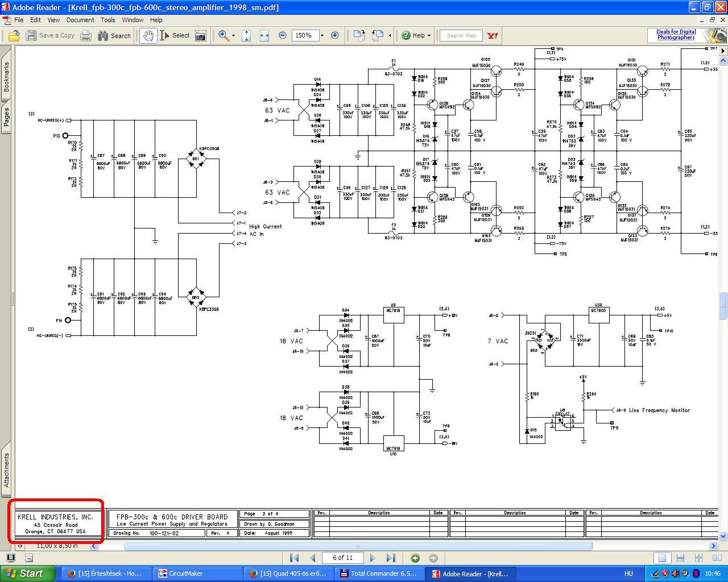Viewport: 728px width, 582px height.
Task: Click the Bluetooth tray icon
Action: [696, 573]
